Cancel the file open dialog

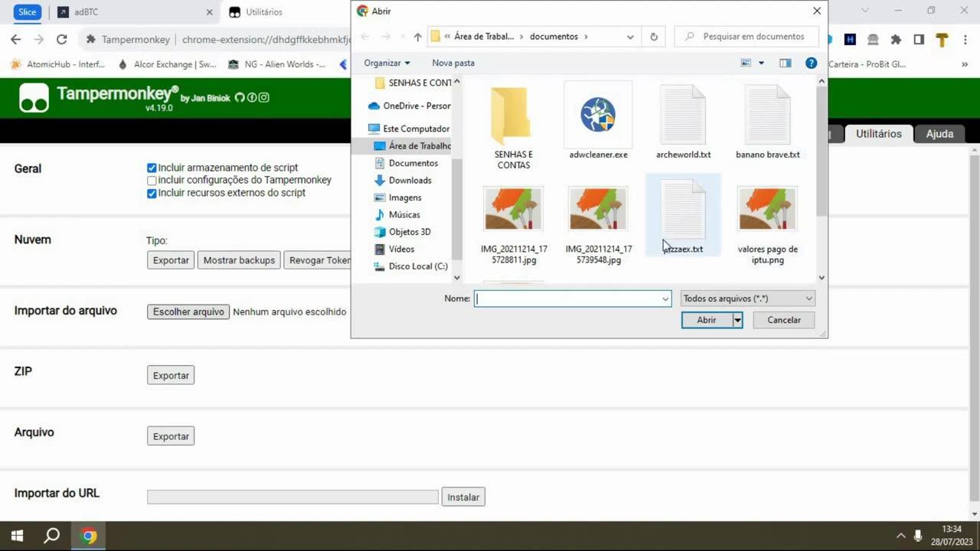click(784, 320)
